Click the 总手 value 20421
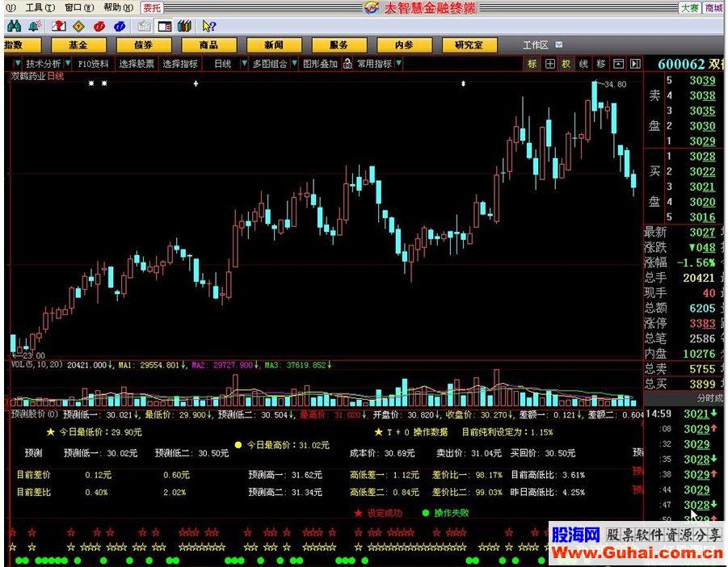The height and width of the screenshot is (567, 728). [699, 278]
